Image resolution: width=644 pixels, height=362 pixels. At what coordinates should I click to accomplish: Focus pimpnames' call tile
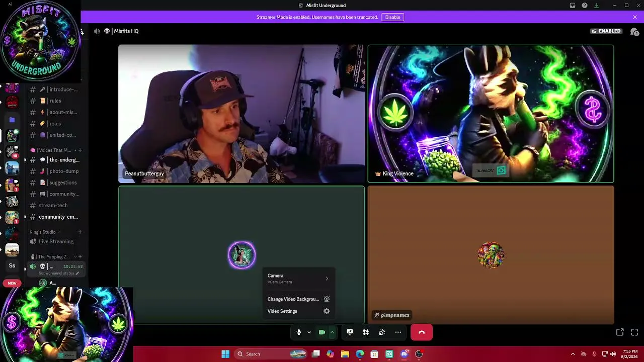click(491, 255)
